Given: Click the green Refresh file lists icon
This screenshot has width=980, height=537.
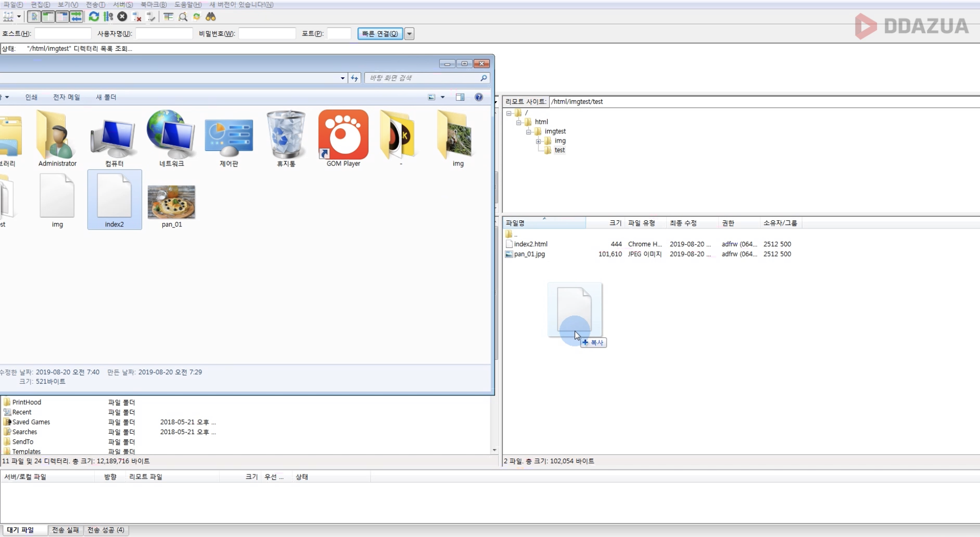Looking at the screenshot, I should pos(94,17).
